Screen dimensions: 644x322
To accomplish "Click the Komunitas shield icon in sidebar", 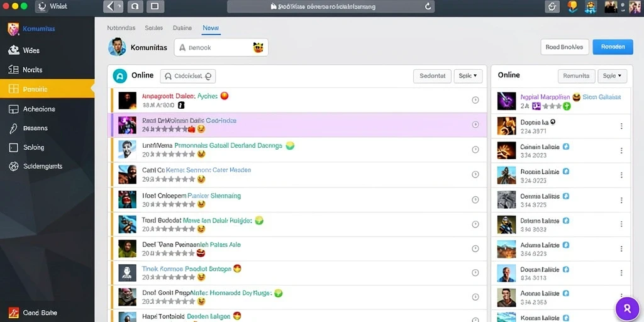I will 14,29.
